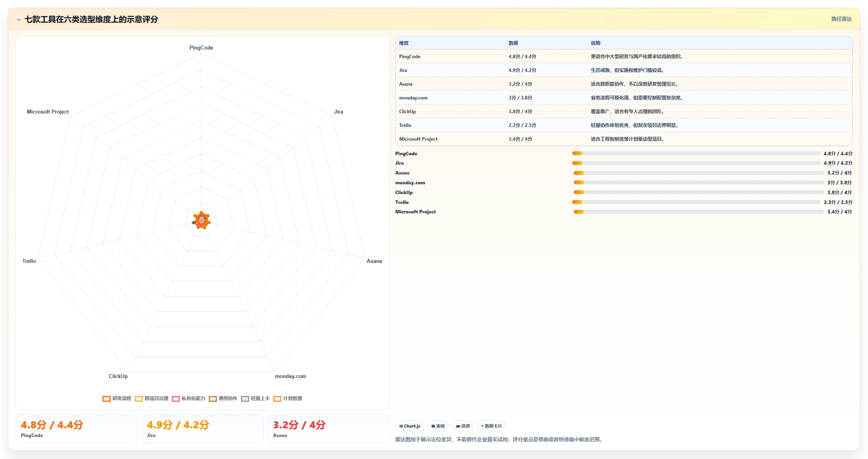Click the 私有化能力 red legend color box
Screen dimensions: 868x459
pos(176,398)
